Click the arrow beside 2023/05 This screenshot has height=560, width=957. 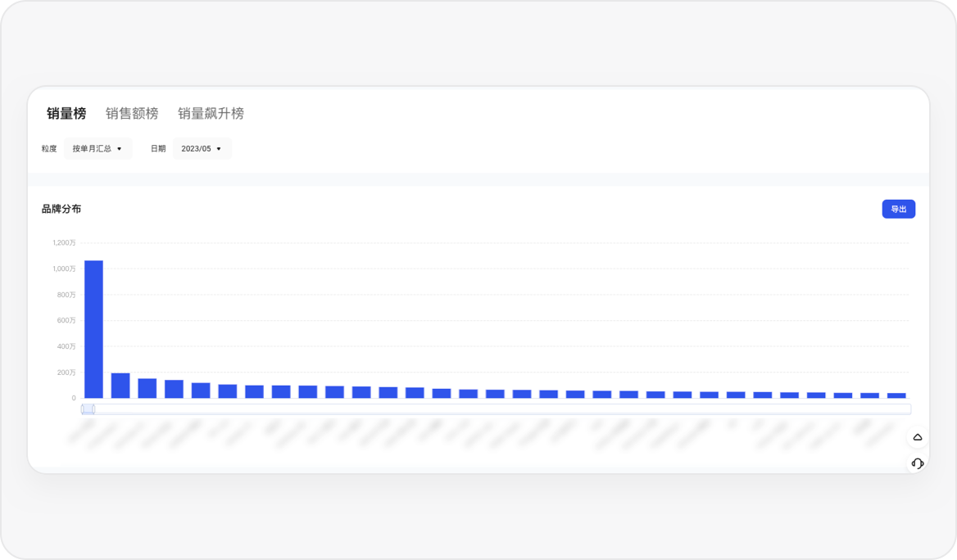[219, 149]
